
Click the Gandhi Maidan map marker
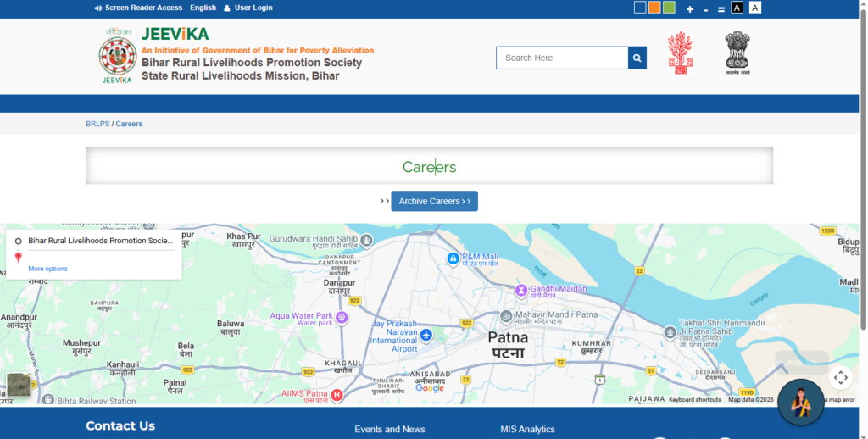pyautogui.click(x=521, y=290)
